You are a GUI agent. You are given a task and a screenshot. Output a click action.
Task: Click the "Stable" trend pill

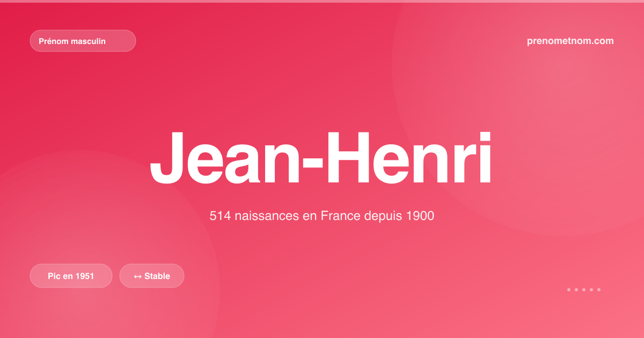(x=152, y=276)
